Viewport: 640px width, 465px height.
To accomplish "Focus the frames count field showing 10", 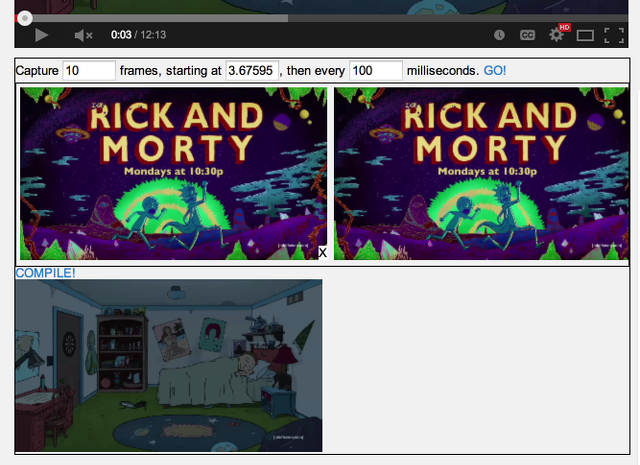I will (x=89, y=71).
